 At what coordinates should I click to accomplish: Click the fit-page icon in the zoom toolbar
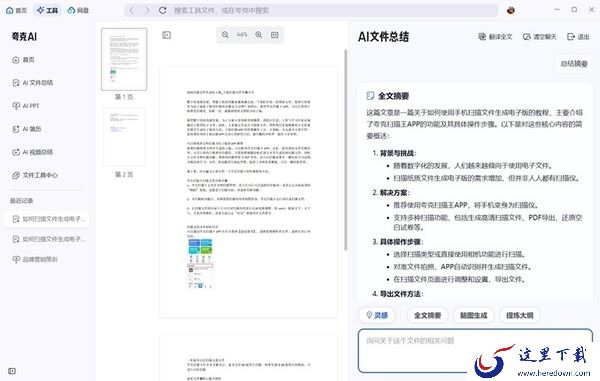coord(275,35)
